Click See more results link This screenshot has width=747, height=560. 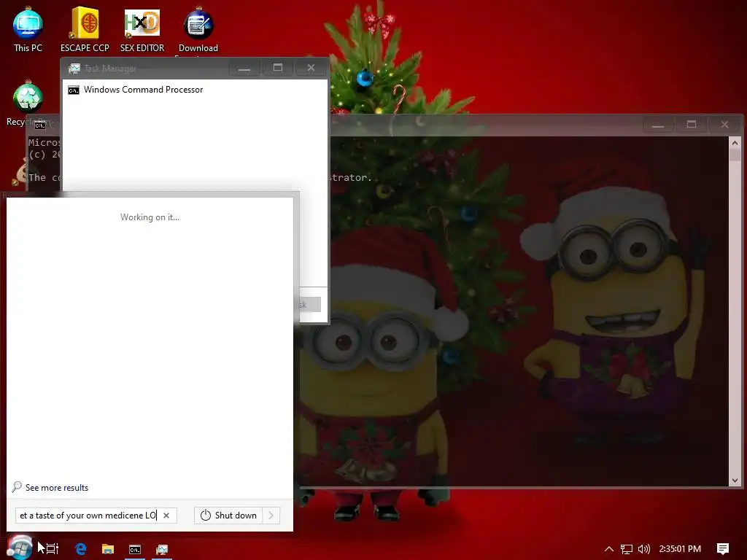click(x=57, y=488)
